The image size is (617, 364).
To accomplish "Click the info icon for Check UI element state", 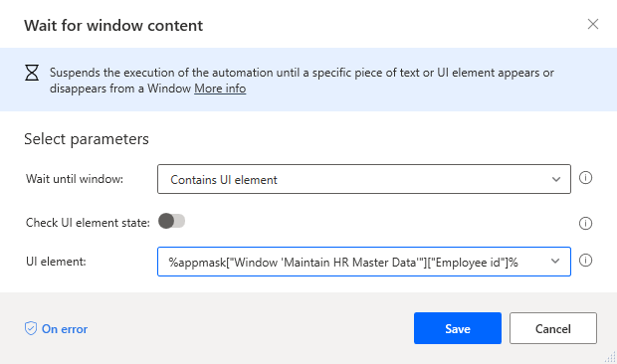I will point(585,224).
